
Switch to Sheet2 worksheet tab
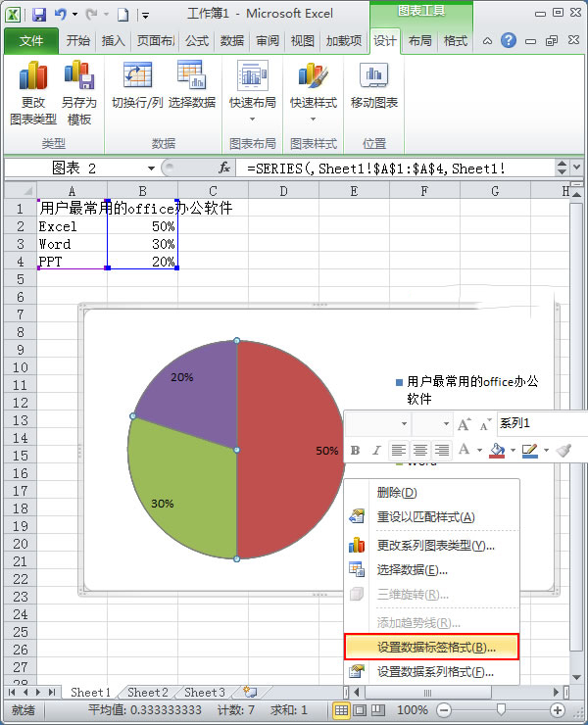[148, 692]
